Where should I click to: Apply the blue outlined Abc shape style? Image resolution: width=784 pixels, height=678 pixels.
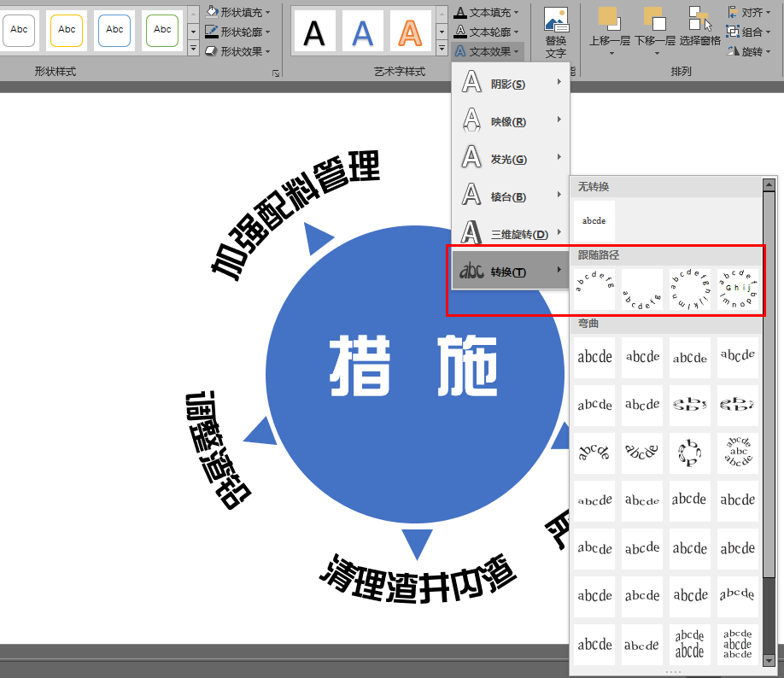114,30
